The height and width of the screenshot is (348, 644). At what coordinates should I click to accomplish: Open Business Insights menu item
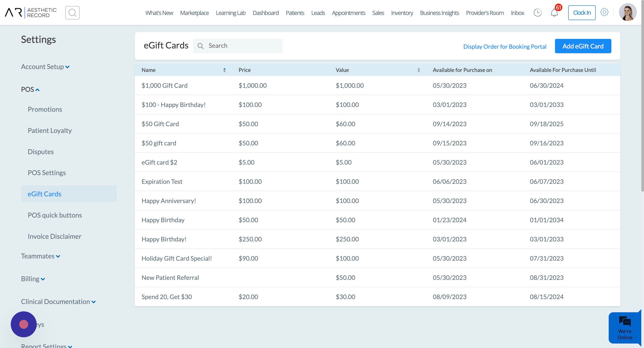439,13
